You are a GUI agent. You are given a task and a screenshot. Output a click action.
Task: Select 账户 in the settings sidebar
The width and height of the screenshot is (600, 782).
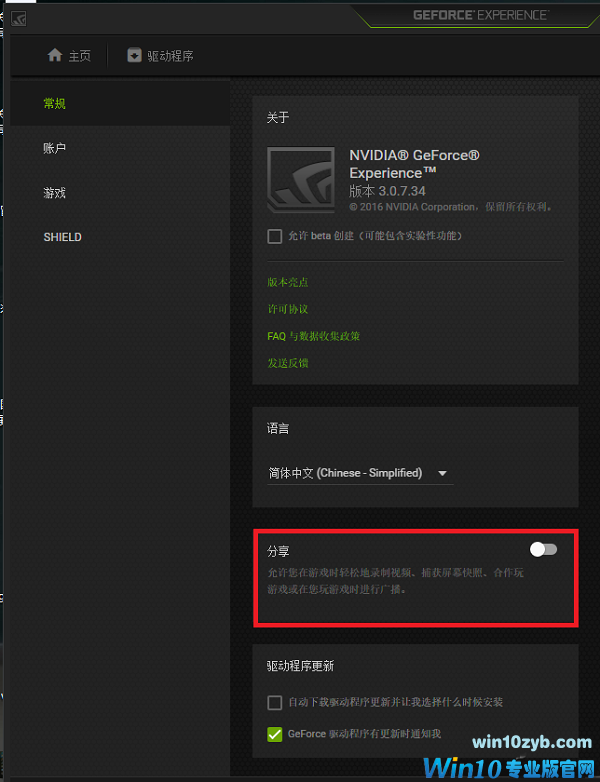pyautogui.click(x=120, y=148)
